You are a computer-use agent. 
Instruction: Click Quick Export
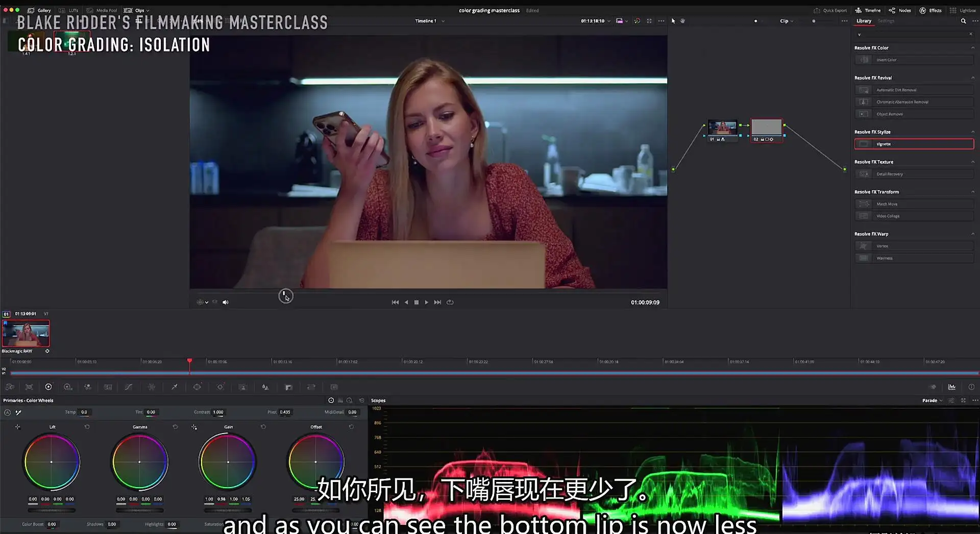tap(830, 10)
